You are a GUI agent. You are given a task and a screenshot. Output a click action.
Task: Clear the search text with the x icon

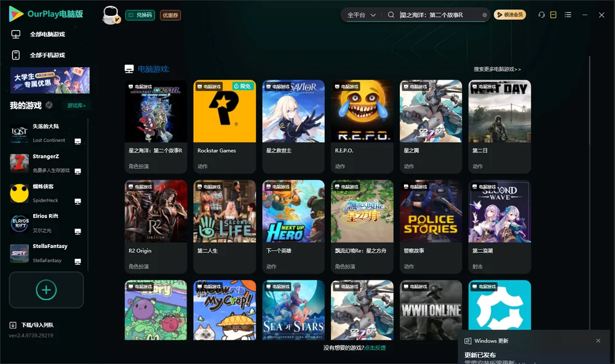point(485,15)
